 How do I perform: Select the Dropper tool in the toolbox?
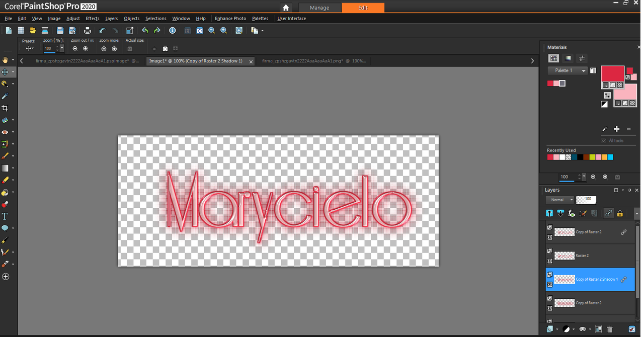(5, 96)
